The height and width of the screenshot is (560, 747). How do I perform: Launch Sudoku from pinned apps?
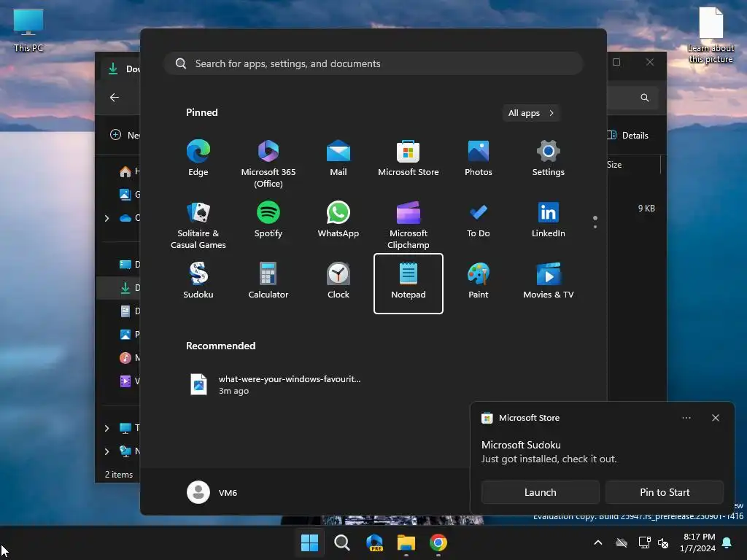198,281
